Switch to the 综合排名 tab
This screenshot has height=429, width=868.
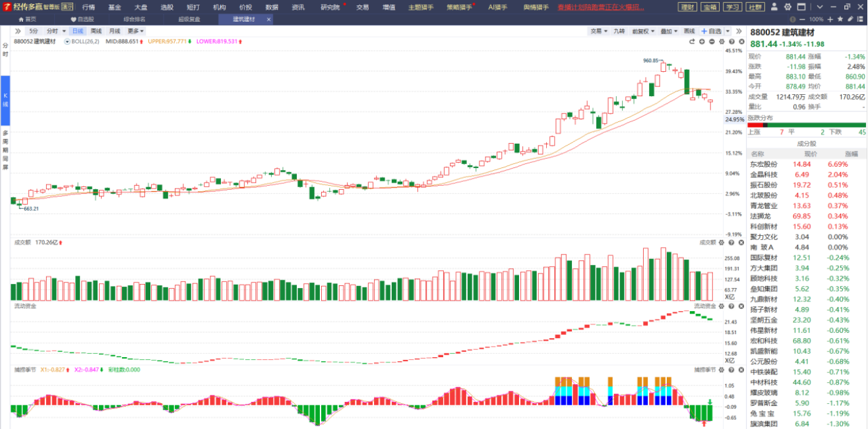pos(135,19)
